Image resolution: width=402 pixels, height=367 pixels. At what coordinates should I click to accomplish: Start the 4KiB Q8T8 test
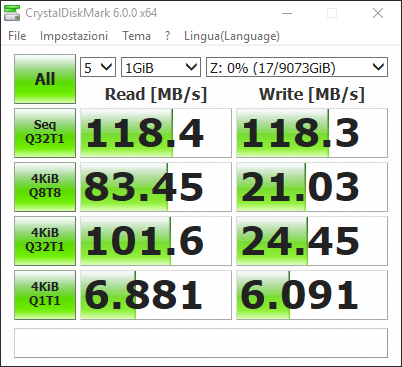[x=45, y=187]
